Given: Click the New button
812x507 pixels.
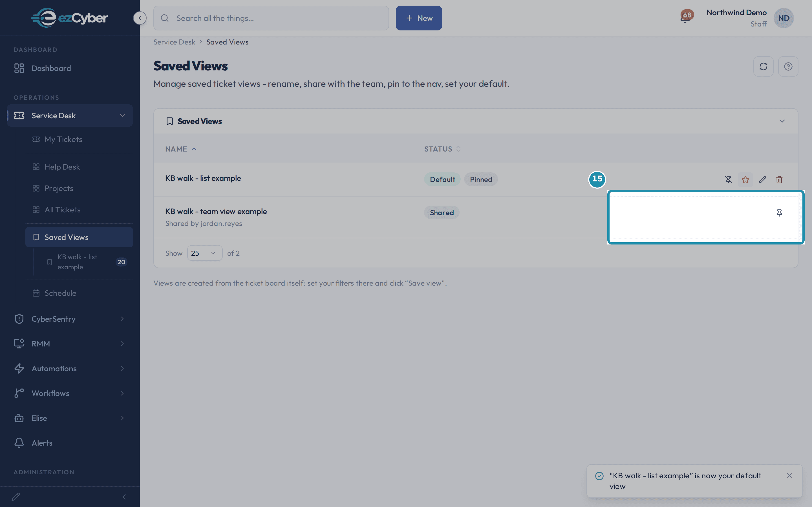Looking at the screenshot, I should point(419,18).
